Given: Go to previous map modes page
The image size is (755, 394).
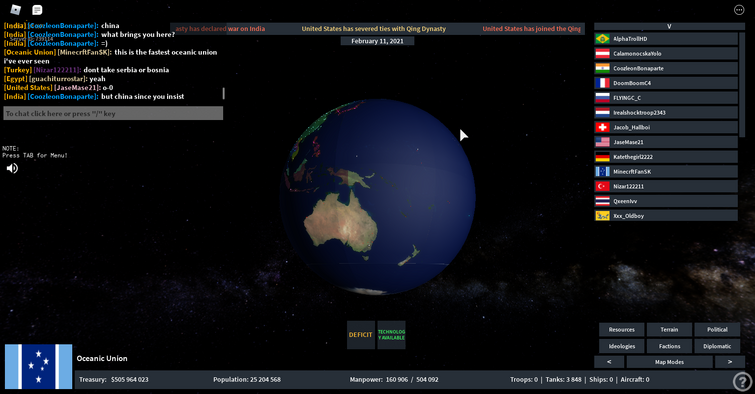Looking at the screenshot, I should click(x=609, y=362).
